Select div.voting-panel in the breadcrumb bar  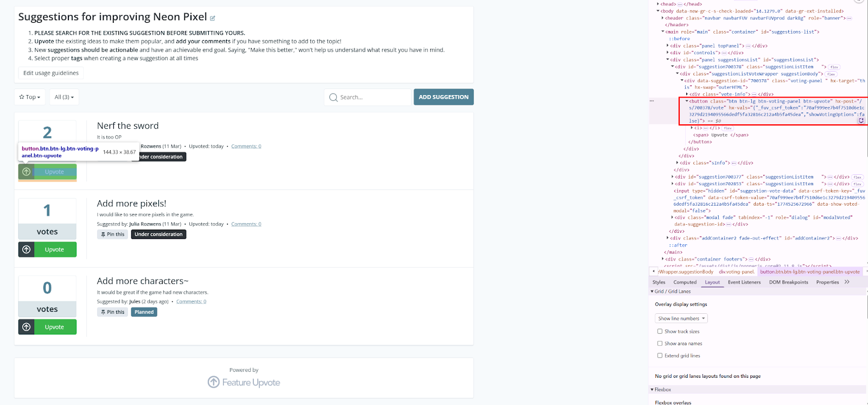click(736, 271)
